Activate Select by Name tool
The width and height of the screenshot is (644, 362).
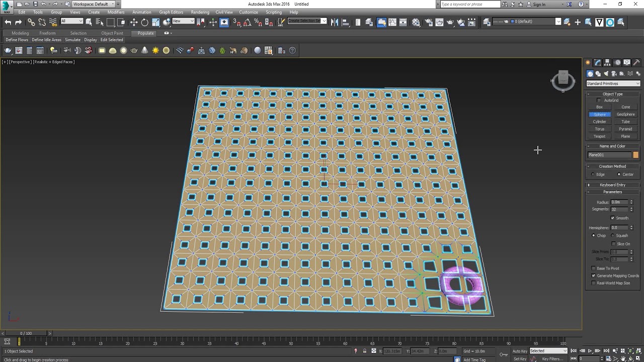click(x=100, y=22)
